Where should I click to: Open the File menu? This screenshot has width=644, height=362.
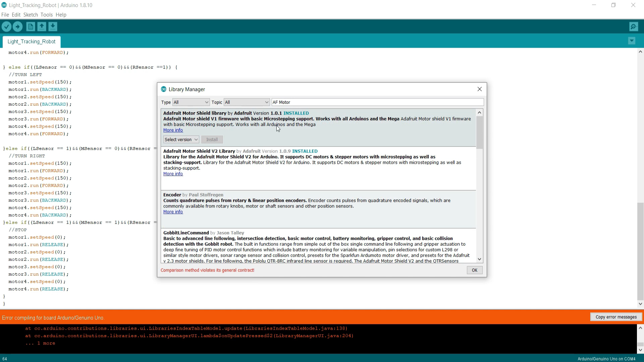point(5,15)
